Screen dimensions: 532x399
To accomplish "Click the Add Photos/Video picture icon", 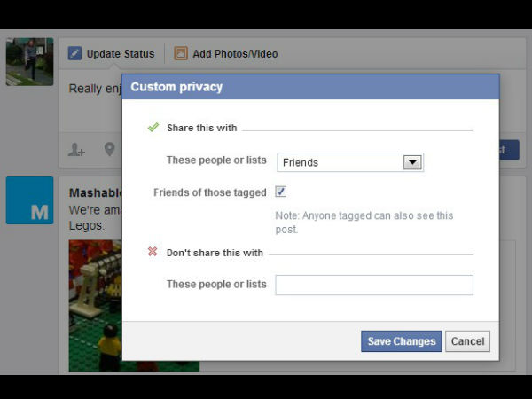I will point(181,53).
